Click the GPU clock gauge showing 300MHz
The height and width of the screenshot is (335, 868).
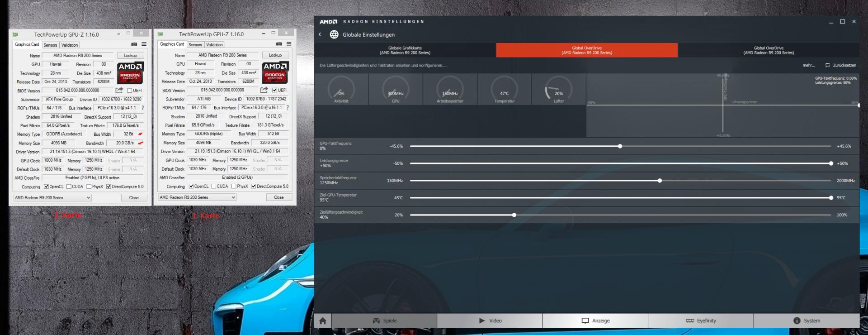396,89
